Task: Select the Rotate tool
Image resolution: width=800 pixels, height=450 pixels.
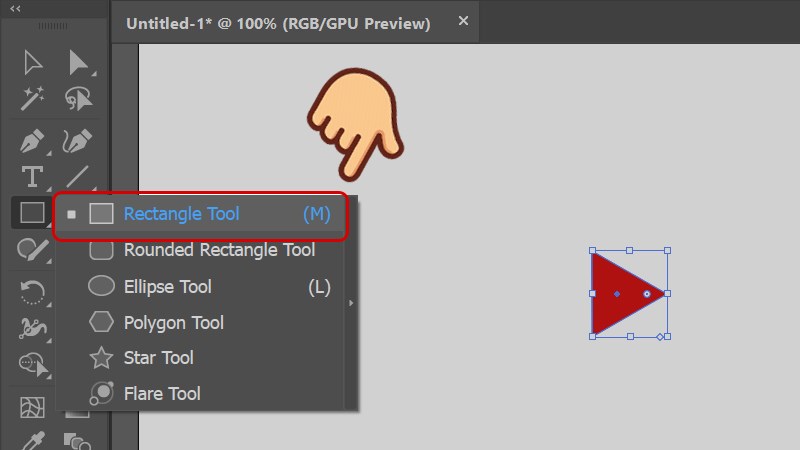Action: (x=33, y=291)
